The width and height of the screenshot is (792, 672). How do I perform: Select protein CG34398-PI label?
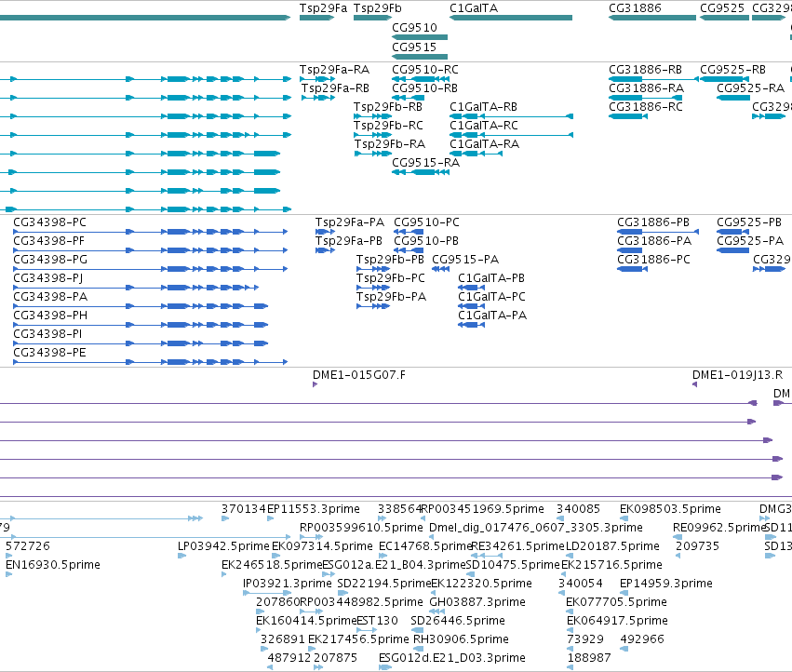47,334
